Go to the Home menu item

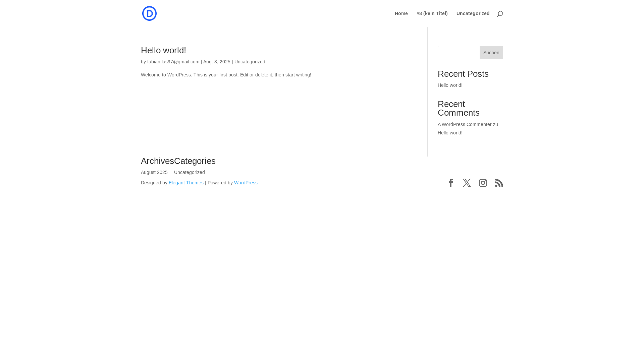(401, 13)
